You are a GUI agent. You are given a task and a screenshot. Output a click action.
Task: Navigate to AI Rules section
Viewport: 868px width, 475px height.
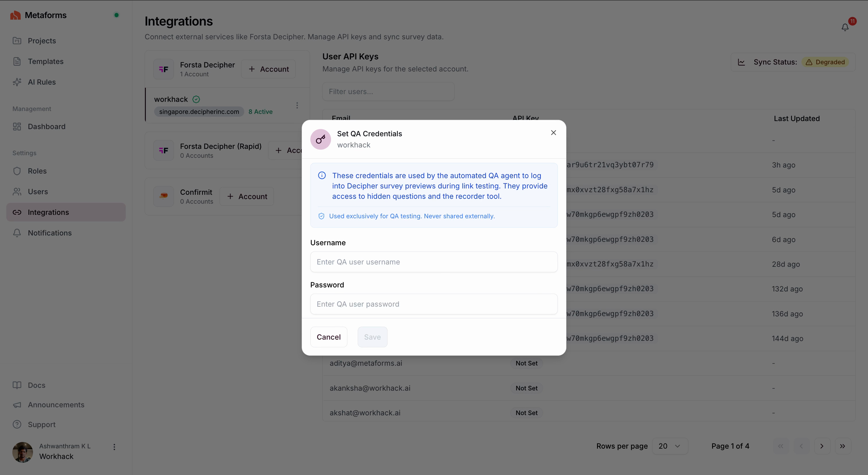click(x=41, y=82)
